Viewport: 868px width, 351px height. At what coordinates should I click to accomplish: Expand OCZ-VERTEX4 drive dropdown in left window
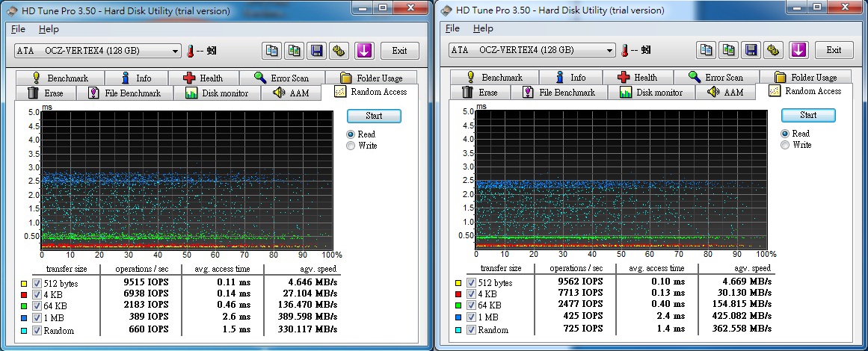coord(175,51)
